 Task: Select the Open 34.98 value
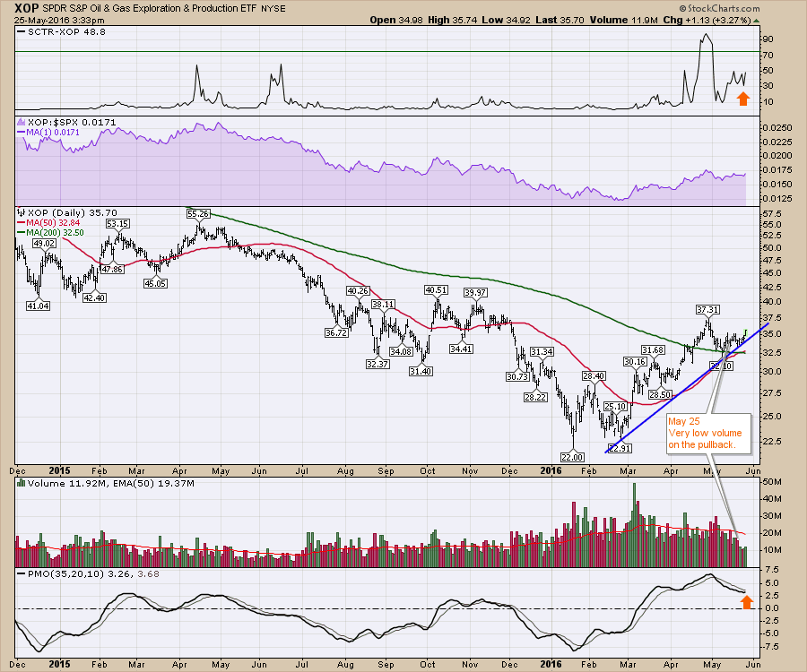click(396, 20)
